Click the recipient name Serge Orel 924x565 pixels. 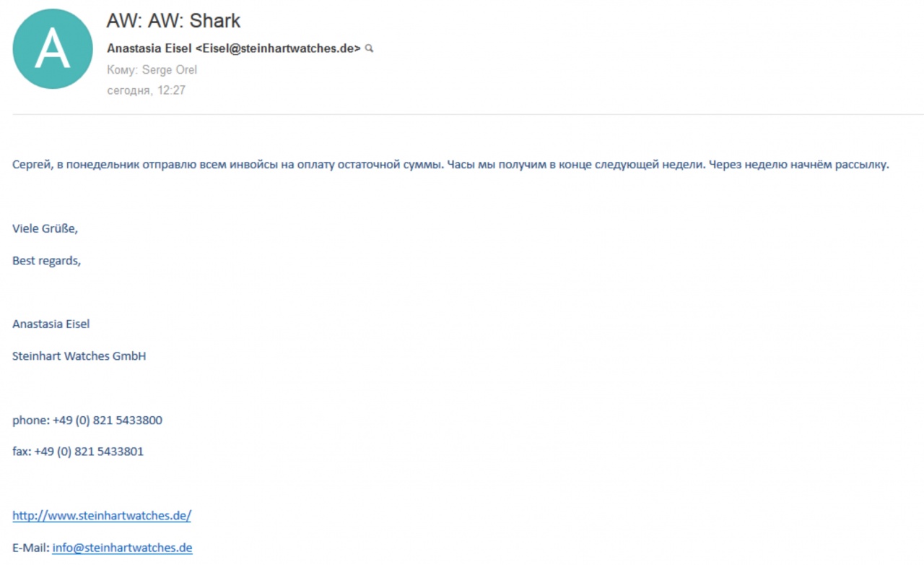(x=169, y=70)
